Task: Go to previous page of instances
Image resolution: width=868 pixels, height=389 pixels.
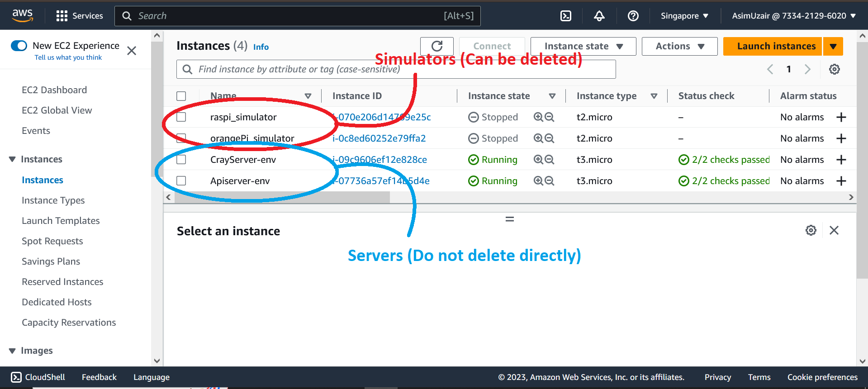Action: tap(770, 69)
